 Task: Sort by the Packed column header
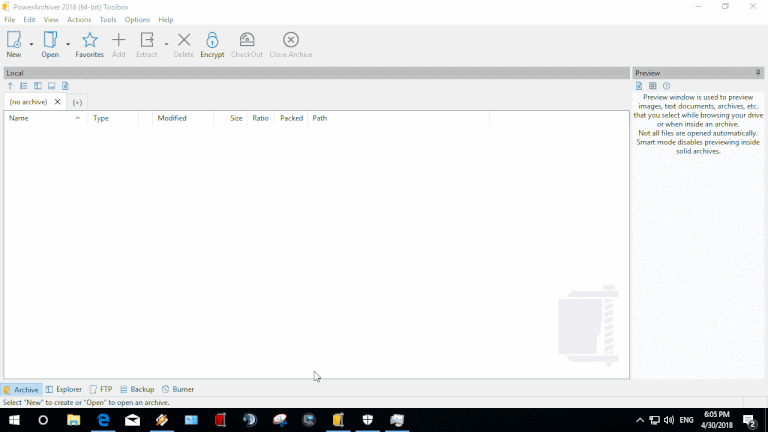pyautogui.click(x=291, y=118)
